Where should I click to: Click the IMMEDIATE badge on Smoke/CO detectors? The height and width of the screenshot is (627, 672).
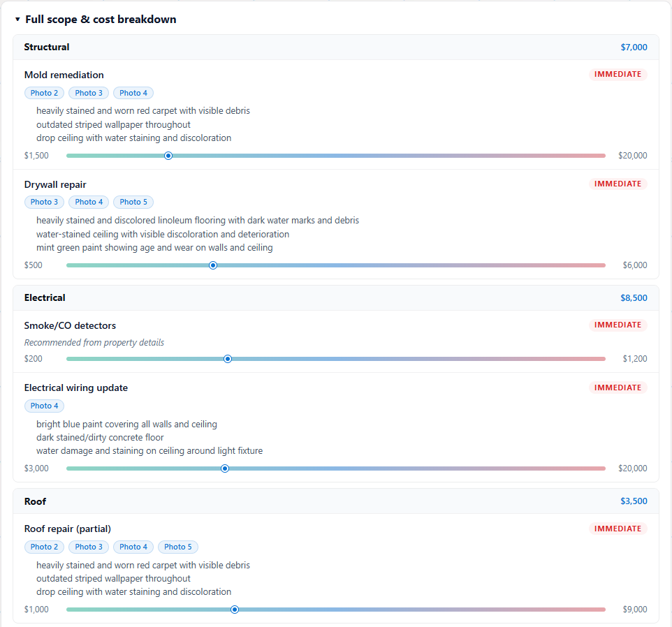click(618, 325)
